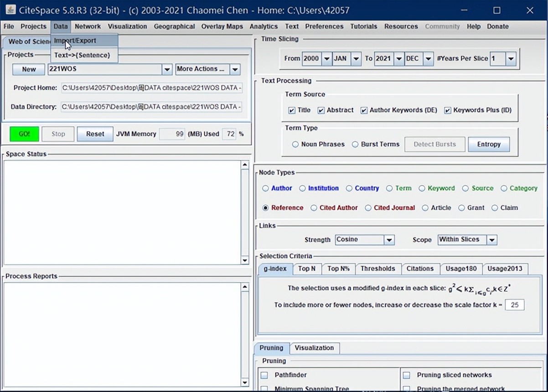Click the CiteSpace app icon in title bar
Viewport: 548px width, 392px height.
point(10,10)
